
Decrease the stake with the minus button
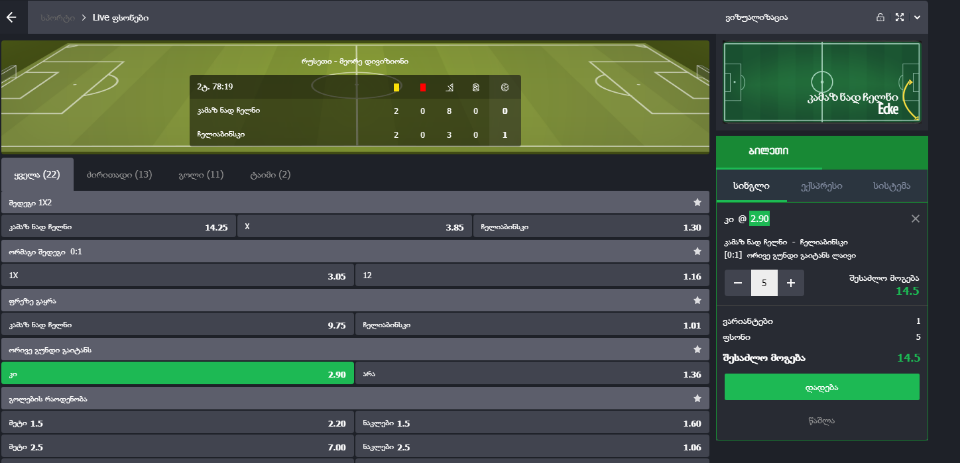coord(738,283)
